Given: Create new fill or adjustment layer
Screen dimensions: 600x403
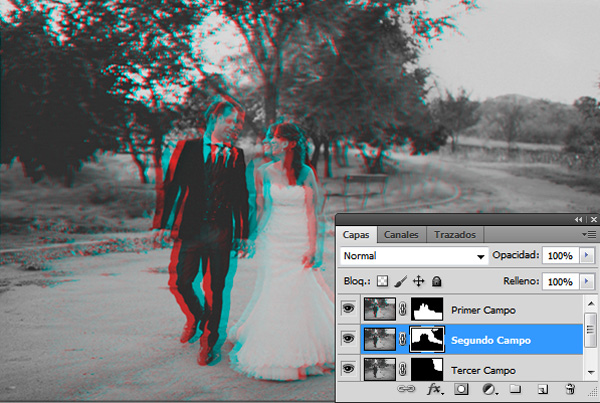Looking at the screenshot, I should tap(489, 389).
